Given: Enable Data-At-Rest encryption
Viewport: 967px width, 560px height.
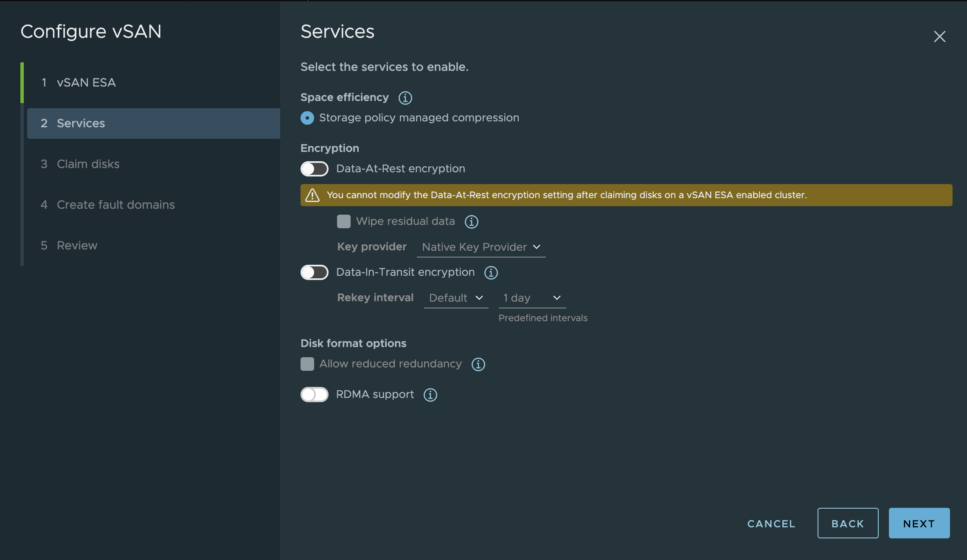Looking at the screenshot, I should pyautogui.click(x=314, y=168).
